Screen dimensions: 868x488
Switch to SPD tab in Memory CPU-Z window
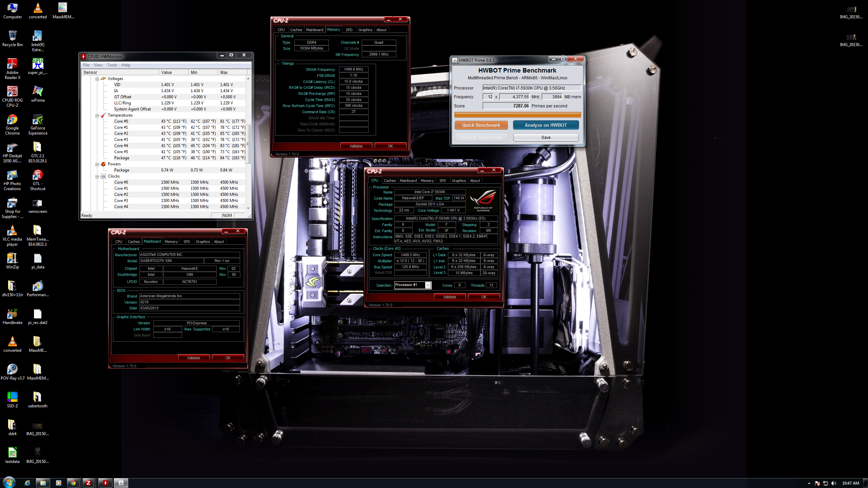pyautogui.click(x=349, y=30)
